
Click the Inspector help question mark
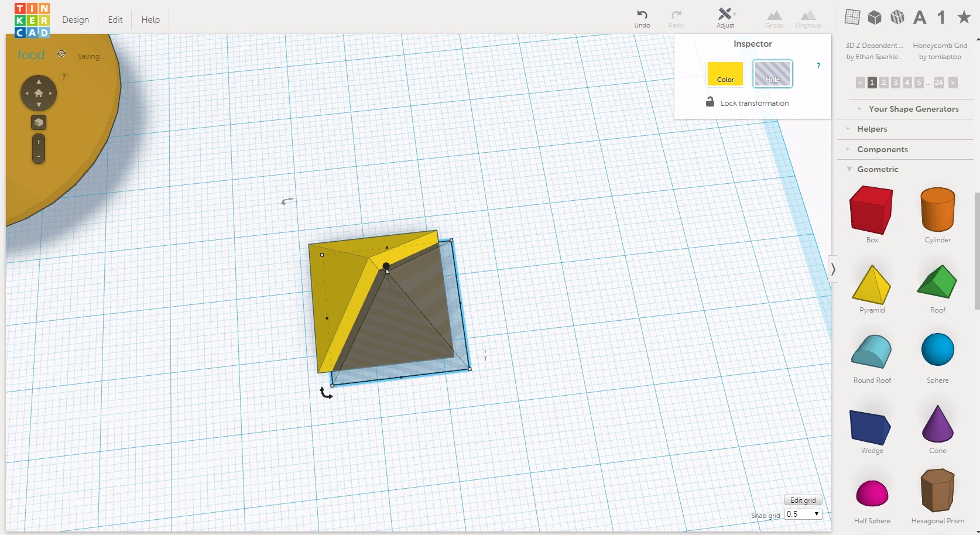[x=818, y=66]
